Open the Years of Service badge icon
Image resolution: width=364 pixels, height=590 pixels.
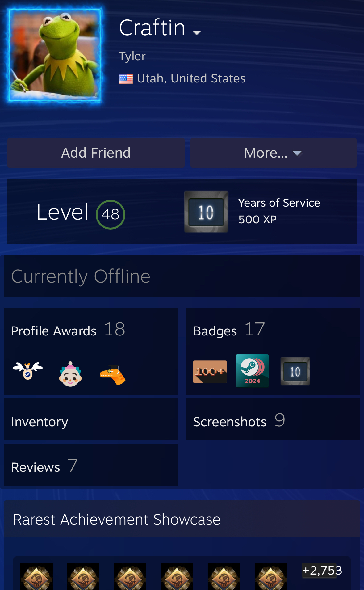pyautogui.click(x=206, y=212)
